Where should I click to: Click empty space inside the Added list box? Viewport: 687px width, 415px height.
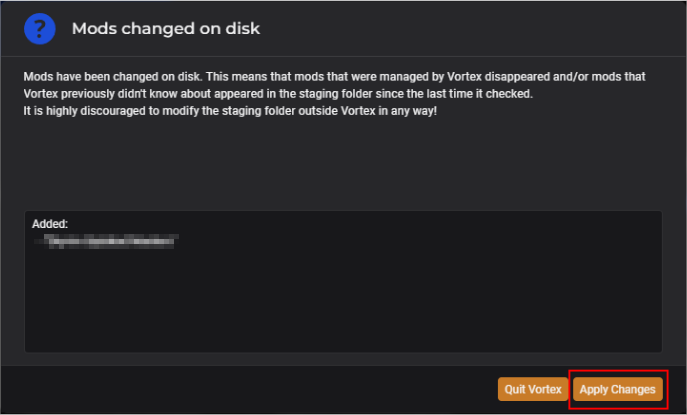(x=343, y=302)
